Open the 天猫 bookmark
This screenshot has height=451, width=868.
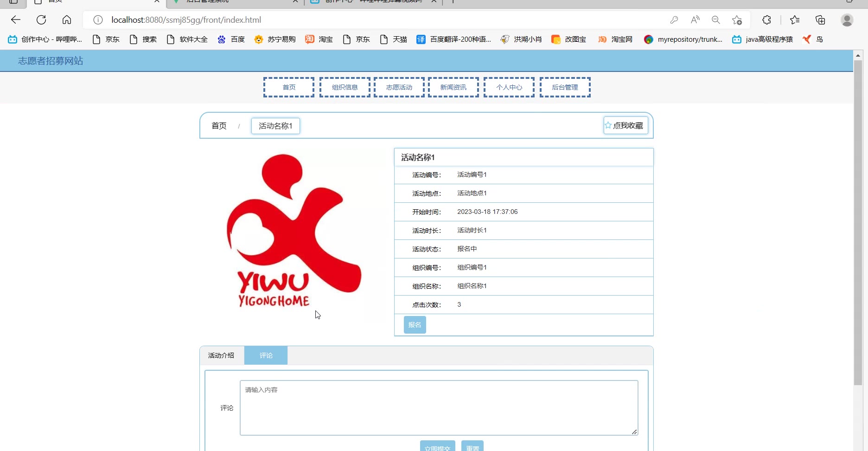click(393, 39)
